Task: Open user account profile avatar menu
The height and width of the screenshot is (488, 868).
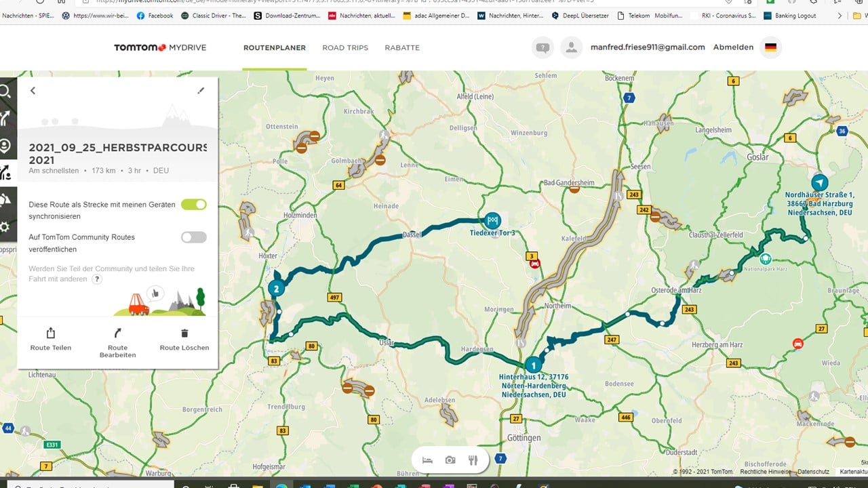Action: tap(572, 47)
